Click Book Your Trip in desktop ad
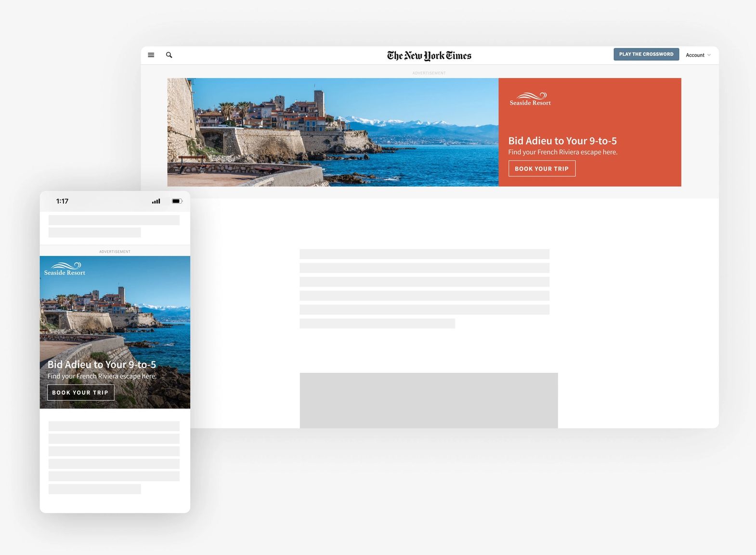This screenshot has width=756, height=555. pos(542,169)
